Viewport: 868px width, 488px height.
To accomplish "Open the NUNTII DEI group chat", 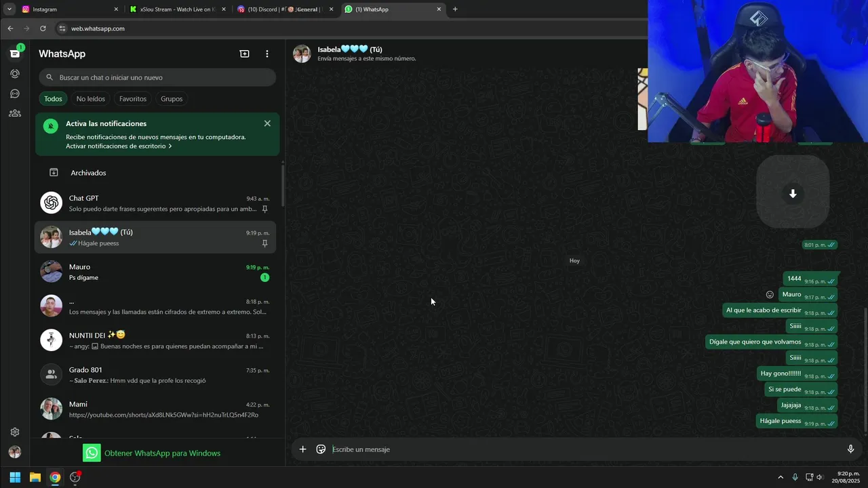I will pyautogui.click(x=155, y=340).
